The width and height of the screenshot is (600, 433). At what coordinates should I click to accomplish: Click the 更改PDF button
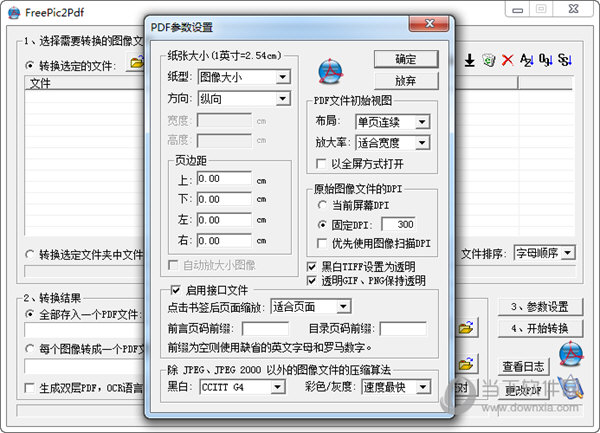click(523, 391)
